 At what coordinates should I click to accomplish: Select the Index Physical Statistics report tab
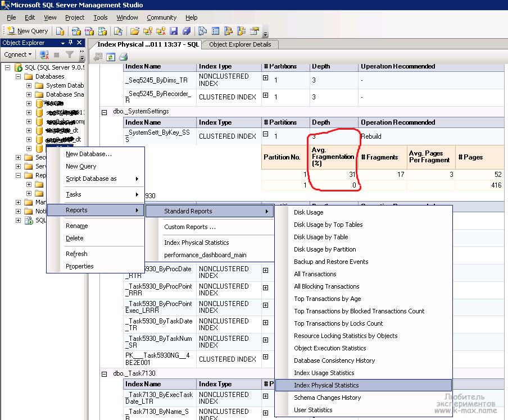(x=148, y=44)
